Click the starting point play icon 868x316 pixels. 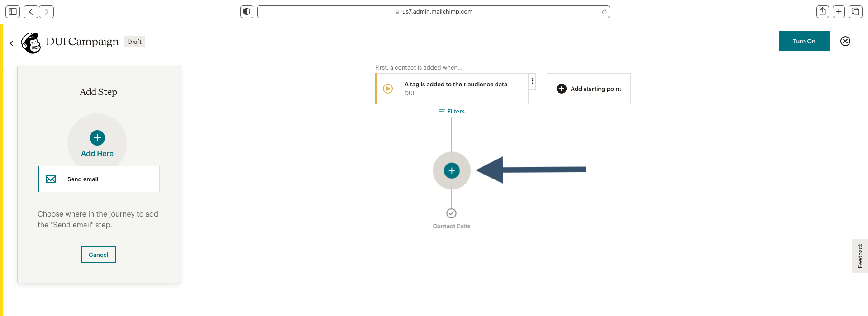pyautogui.click(x=388, y=89)
